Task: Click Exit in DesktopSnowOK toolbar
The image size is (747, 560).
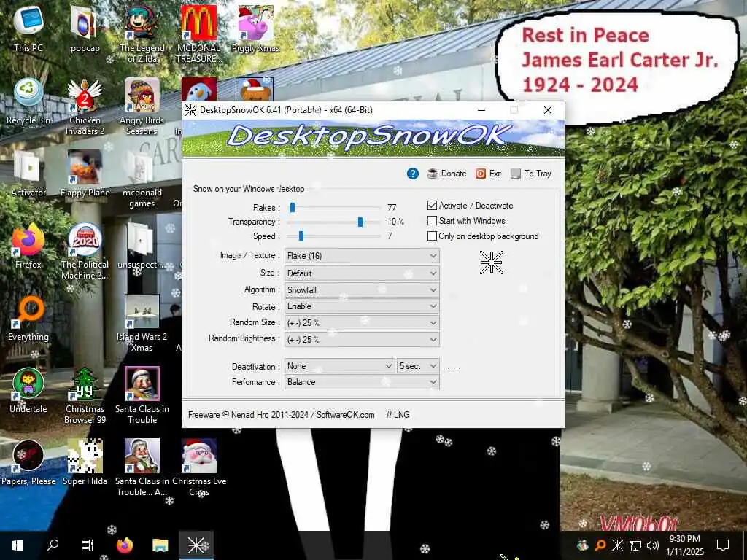Action: coord(488,174)
